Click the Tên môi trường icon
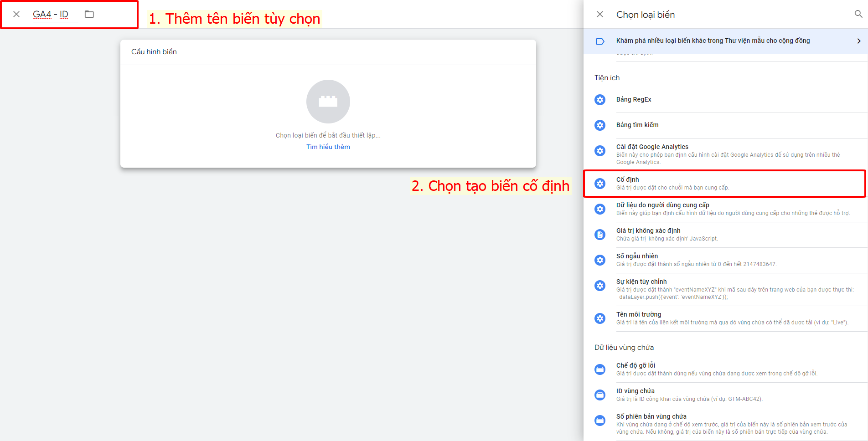Screen dimensions: 868x441 (x=600, y=318)
